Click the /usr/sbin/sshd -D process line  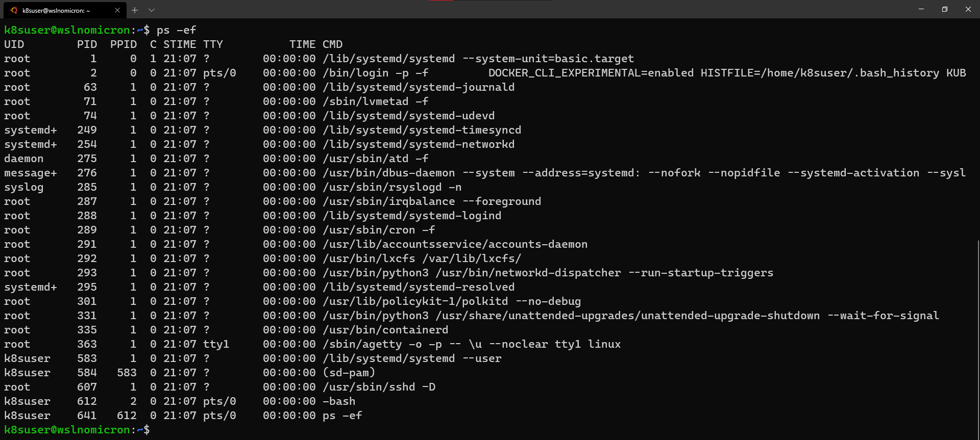[x=379, y=386]
